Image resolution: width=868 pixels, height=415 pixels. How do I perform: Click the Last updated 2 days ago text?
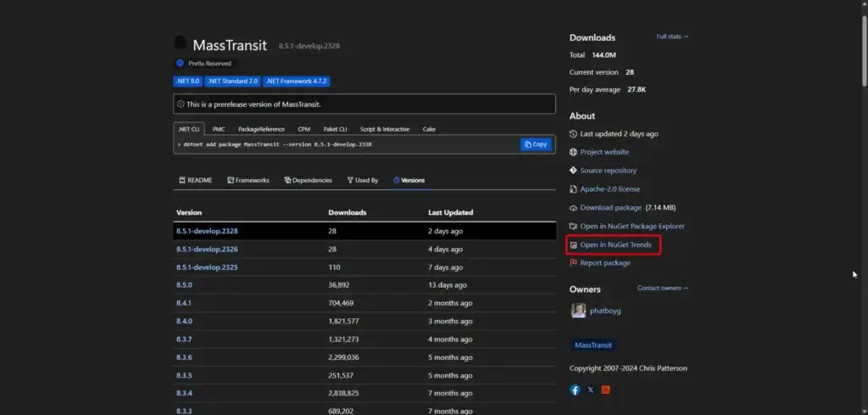tap(619, 134)
